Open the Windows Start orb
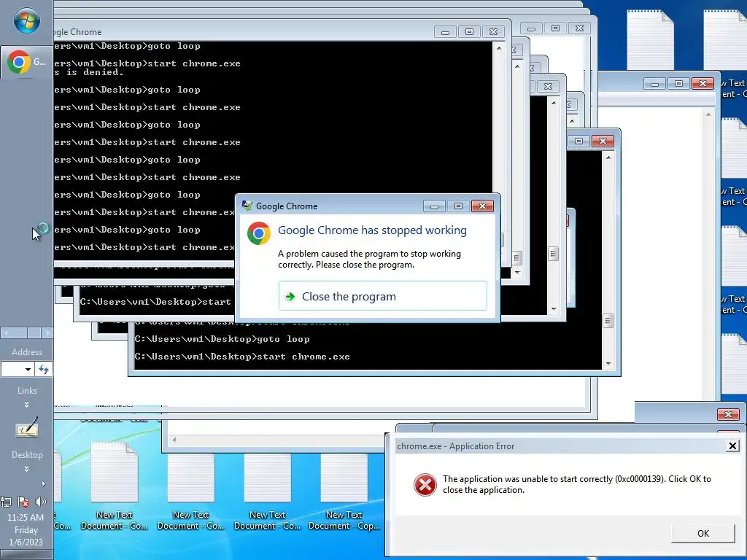747x560 pixels. click(26, 21)
